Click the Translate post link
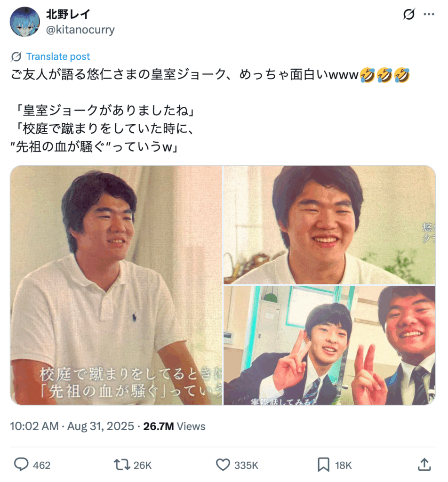This screenshot has width=448, height=482. (58, 56)
